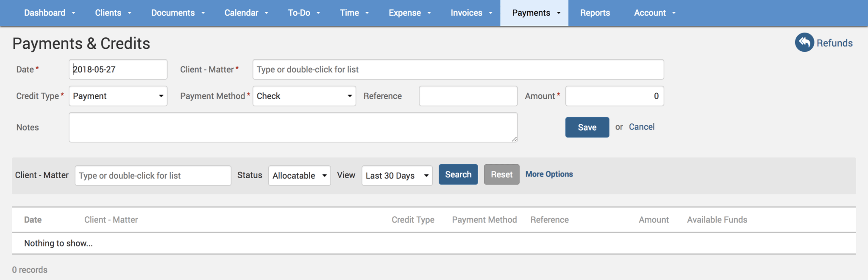Click the Reference text field
The height and width of the screenshot is (280, 868).
468,96
